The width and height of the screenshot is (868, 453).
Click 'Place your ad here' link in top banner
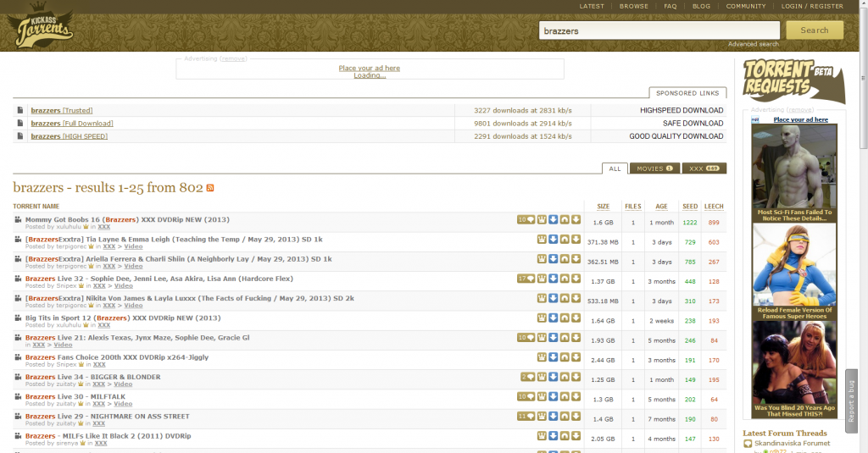[x=370, y=68]
